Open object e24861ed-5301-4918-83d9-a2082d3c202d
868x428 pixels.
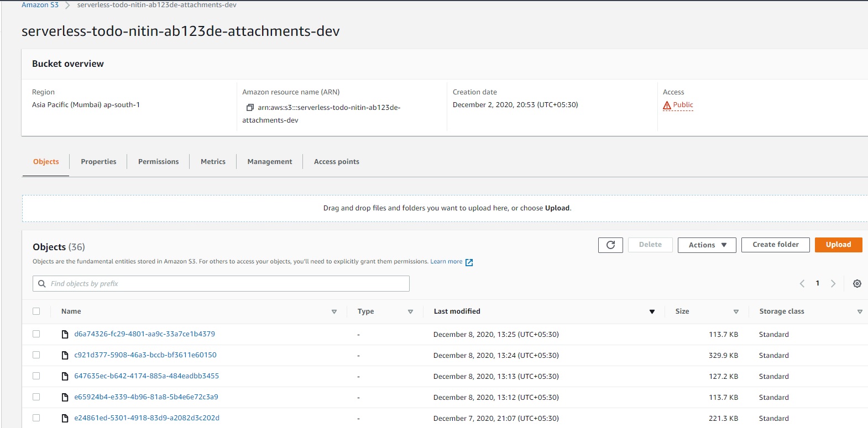(147, 418)
